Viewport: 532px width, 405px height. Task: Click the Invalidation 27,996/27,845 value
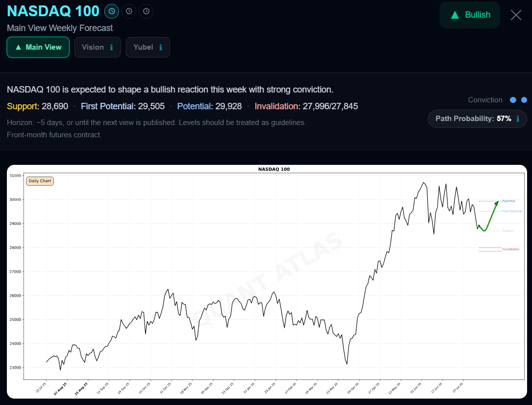tap(306, 106)
